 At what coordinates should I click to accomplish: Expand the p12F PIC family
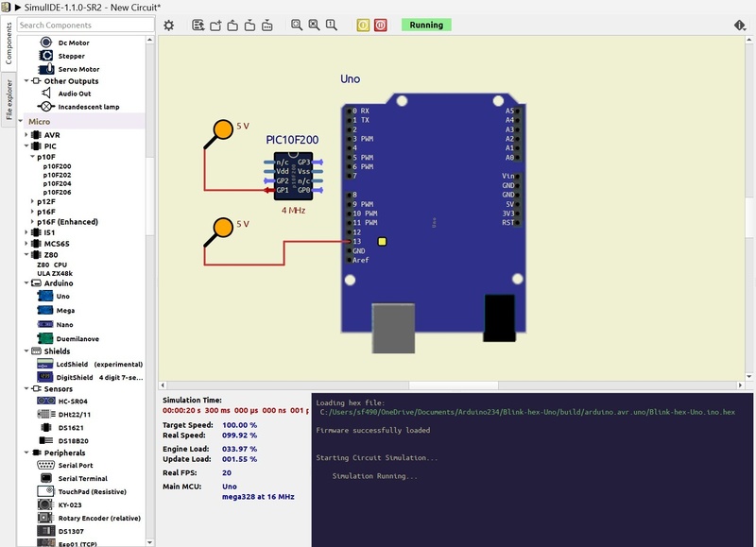[32, 201]
